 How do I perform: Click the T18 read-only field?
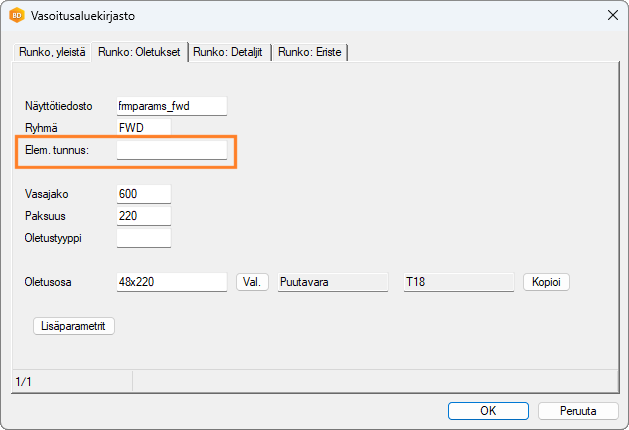coord(456,282)
